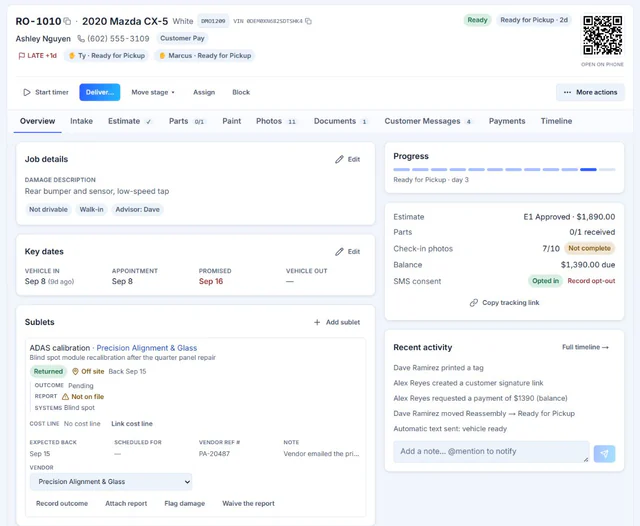This screenshot has height=526, width=640.
Task: Click the green Ready status badge
Action: click(477, 20)
